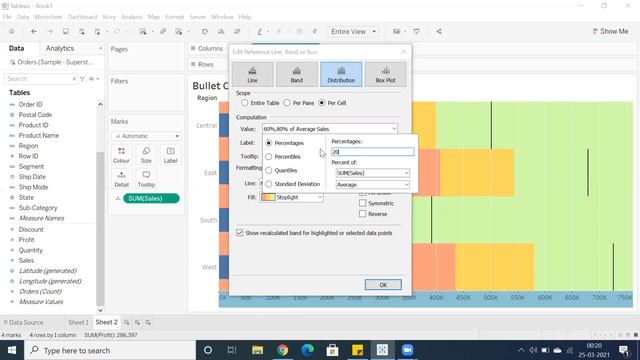Open the Stoplight fill dropdown
Viewport: 640px width, 360px height.
291,198
